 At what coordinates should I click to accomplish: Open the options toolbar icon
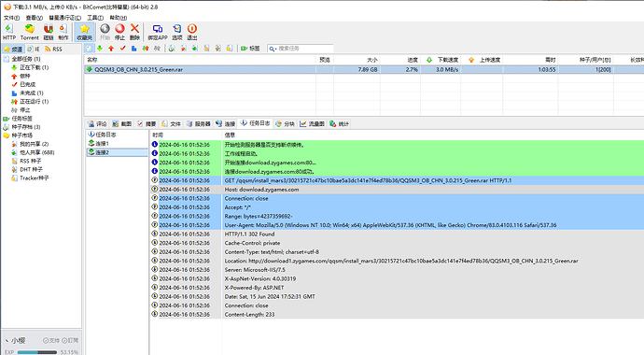point(177,32)
